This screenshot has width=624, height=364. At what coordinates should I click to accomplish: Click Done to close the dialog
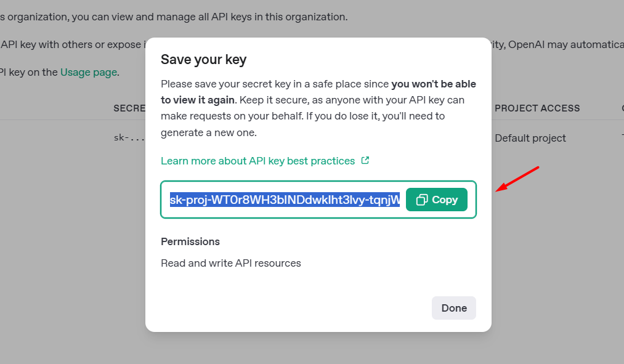[453, 308]
